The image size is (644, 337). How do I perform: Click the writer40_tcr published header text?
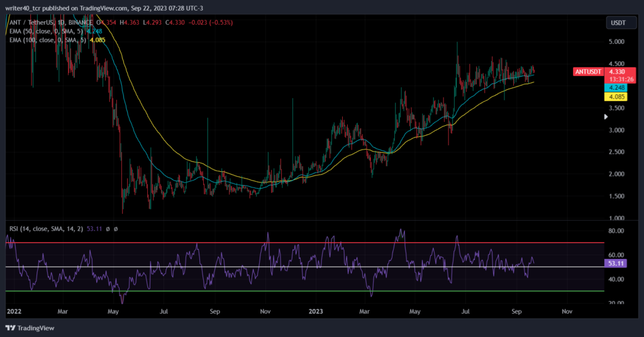click(104, 8)
